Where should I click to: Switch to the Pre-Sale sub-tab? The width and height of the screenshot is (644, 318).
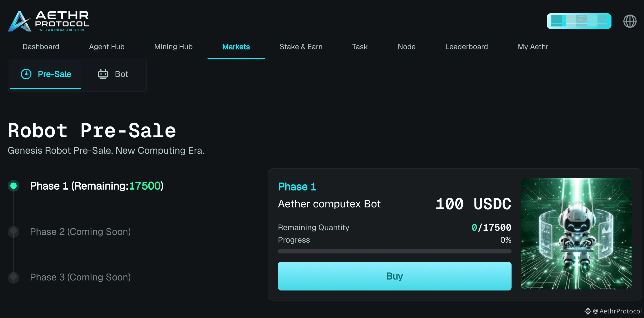coord(45,74)
